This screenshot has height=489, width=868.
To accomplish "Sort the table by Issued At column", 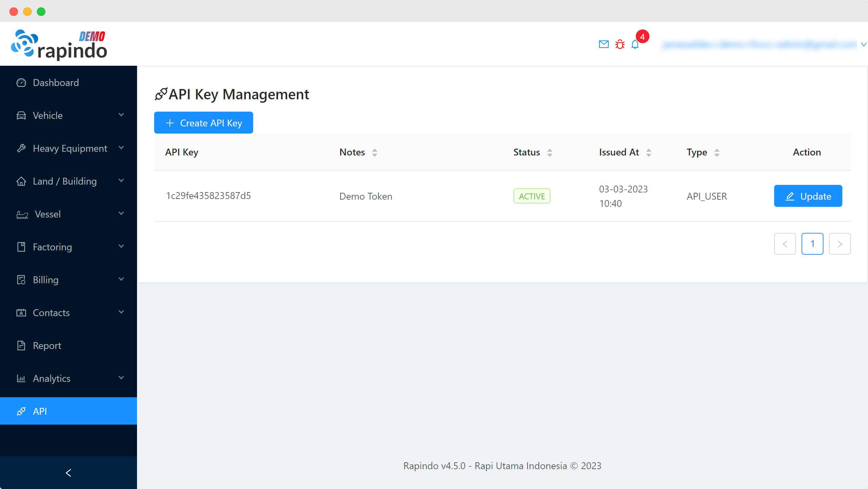I will click(649, 152).
